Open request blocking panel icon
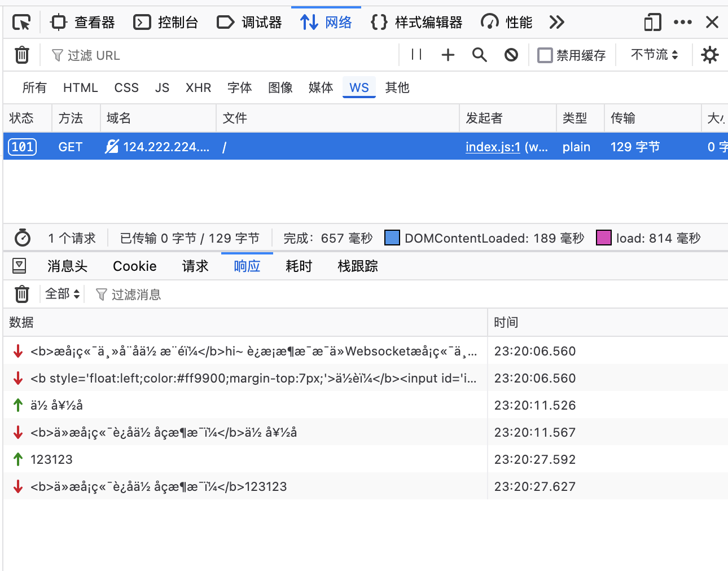Image resolution: width=728 pixels, height=571 pixels. (x=511, y=55)
